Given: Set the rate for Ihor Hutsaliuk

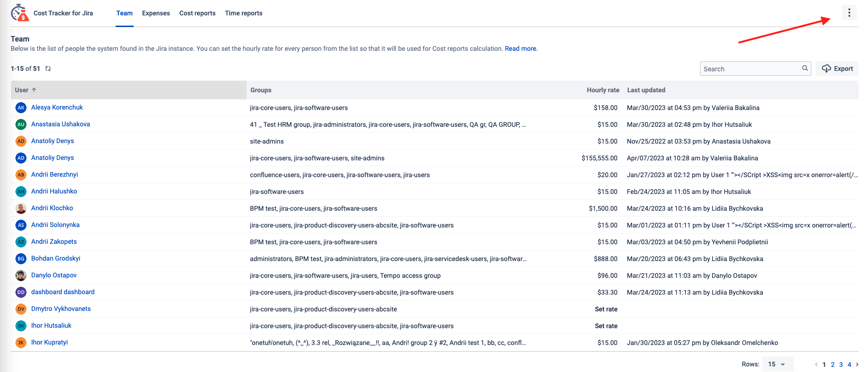Looking at the screenshot, I should pos(606,326).
